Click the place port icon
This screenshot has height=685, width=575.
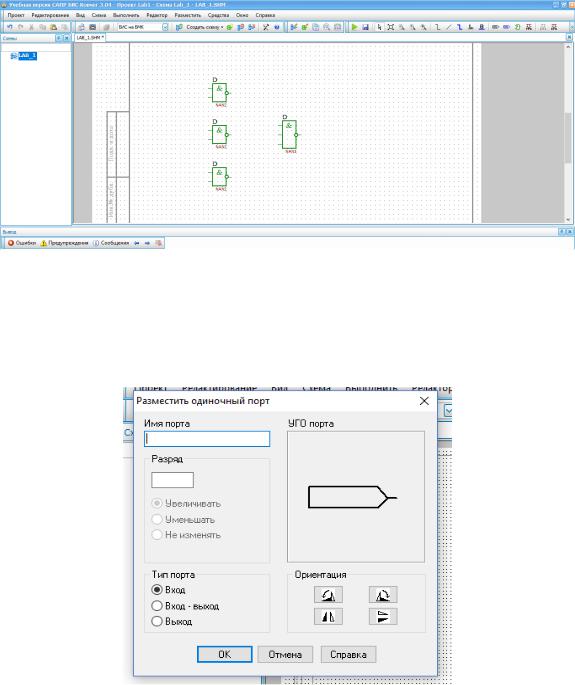pyautogui.click(x=495, y=27)
